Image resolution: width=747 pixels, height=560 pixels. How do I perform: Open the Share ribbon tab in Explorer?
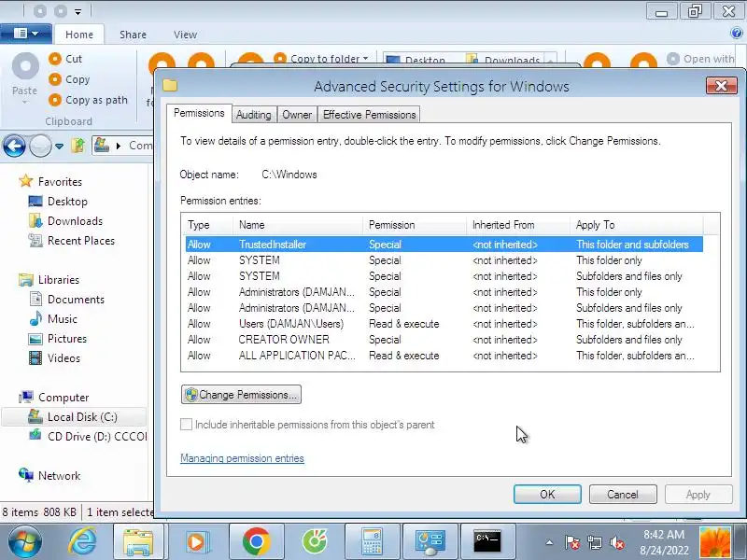point(133,35)
